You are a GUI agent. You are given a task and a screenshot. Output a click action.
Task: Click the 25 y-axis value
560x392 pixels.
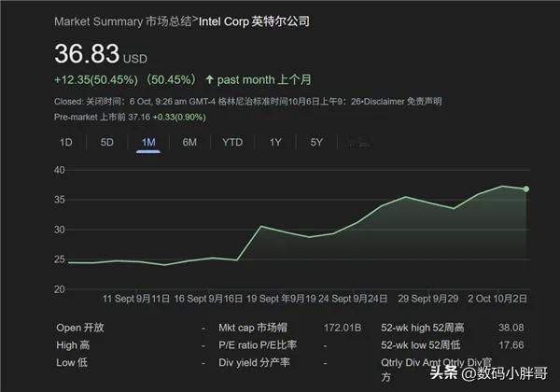click(60, 259)
